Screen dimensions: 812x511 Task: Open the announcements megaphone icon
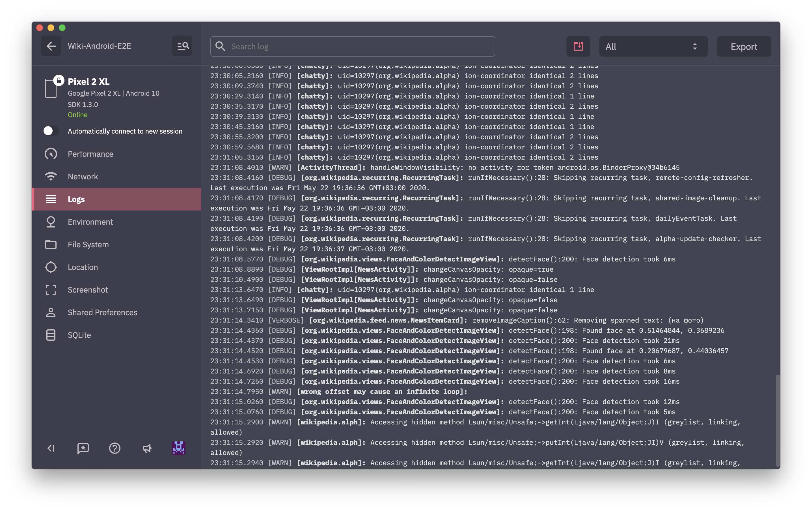pyautogui.click(x=147, y=448)
